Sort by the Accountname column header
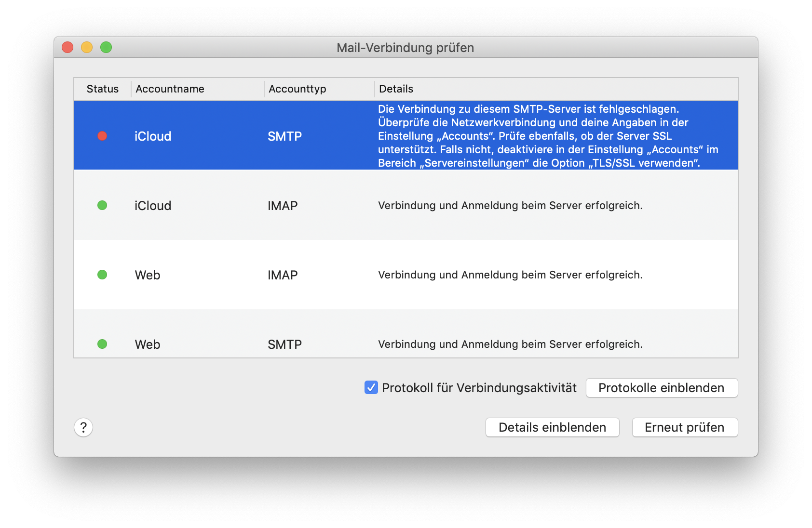The width and height of the screenshot is (812, 528). 170,89
